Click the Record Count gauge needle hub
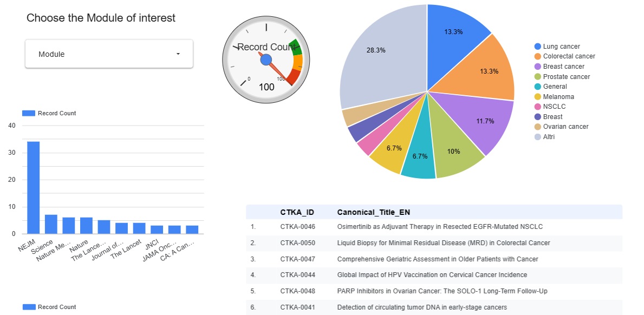 click(x=265, y=60)
